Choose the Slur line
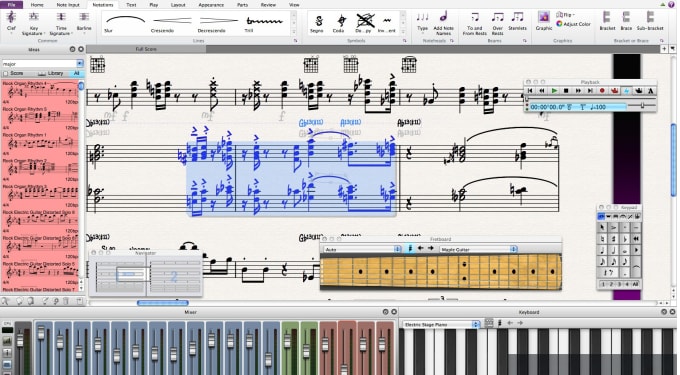 pos(125,23)
